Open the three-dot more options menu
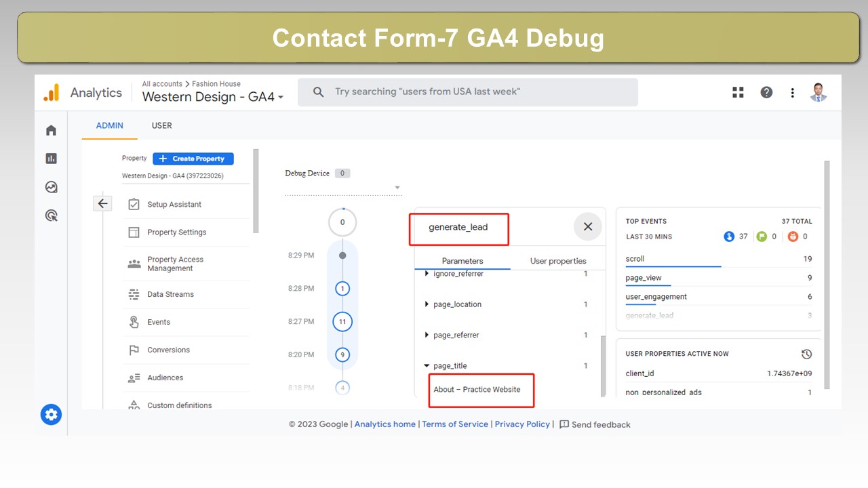Screen dimensions: 868x488 click(792, 93)
